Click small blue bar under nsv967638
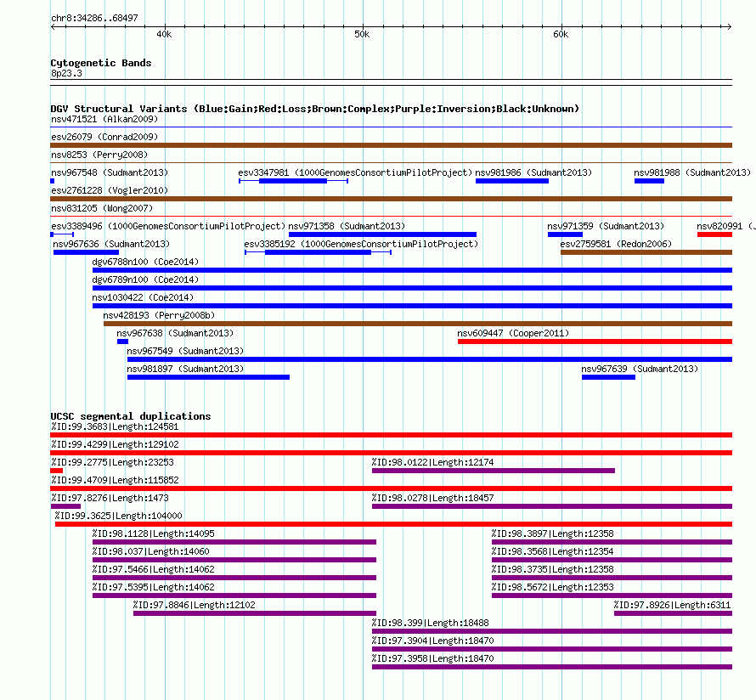Viewport: 756px width, 700px height. [122, 342]
